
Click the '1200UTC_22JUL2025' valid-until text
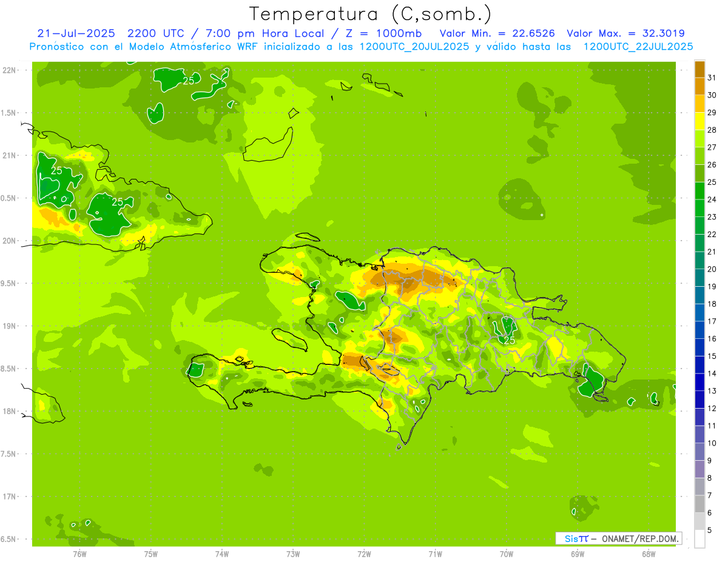[638, 47]
